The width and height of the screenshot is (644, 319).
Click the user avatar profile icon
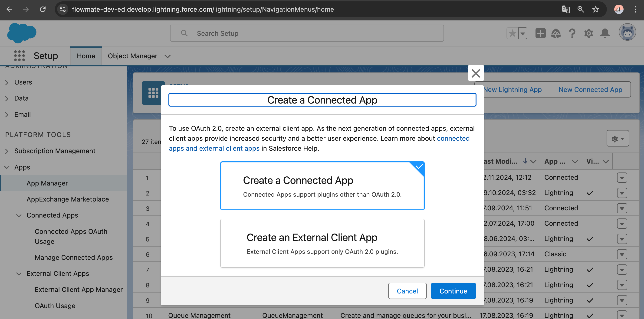pyautogui.click(x=627, y=33)
